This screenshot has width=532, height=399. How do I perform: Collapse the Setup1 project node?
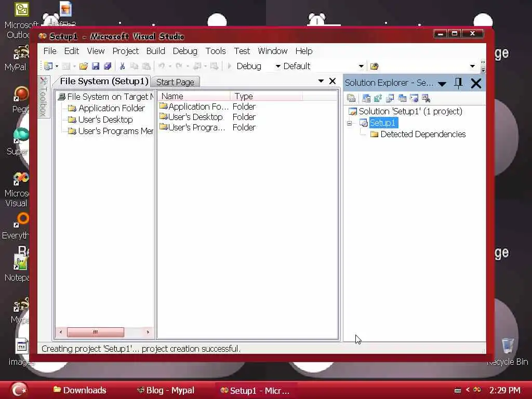[x=350, y=123]
